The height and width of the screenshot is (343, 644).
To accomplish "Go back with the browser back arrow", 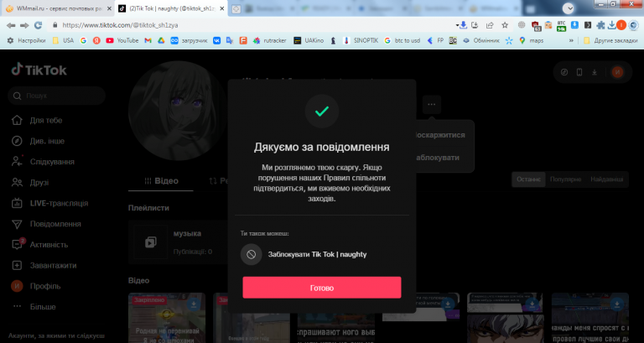I will pos(11,25).
